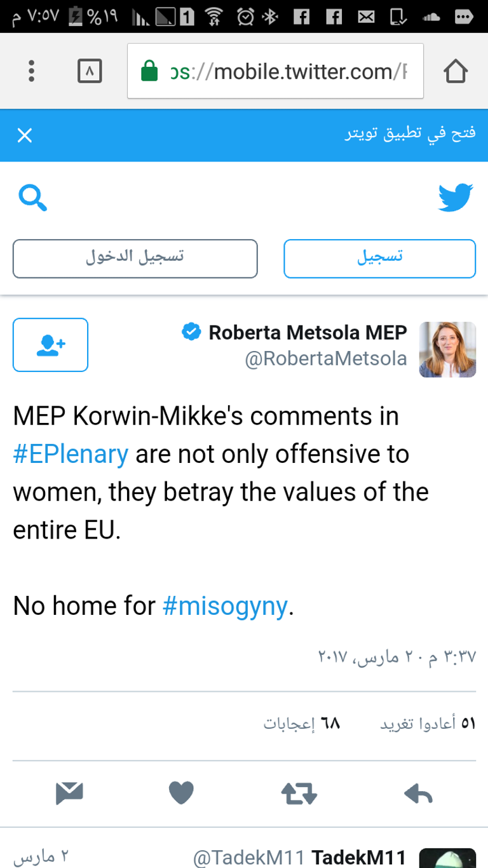Retweet Roberta Metsola's tweet
Screen dimensions: 488x868
[x=299, y=793]
